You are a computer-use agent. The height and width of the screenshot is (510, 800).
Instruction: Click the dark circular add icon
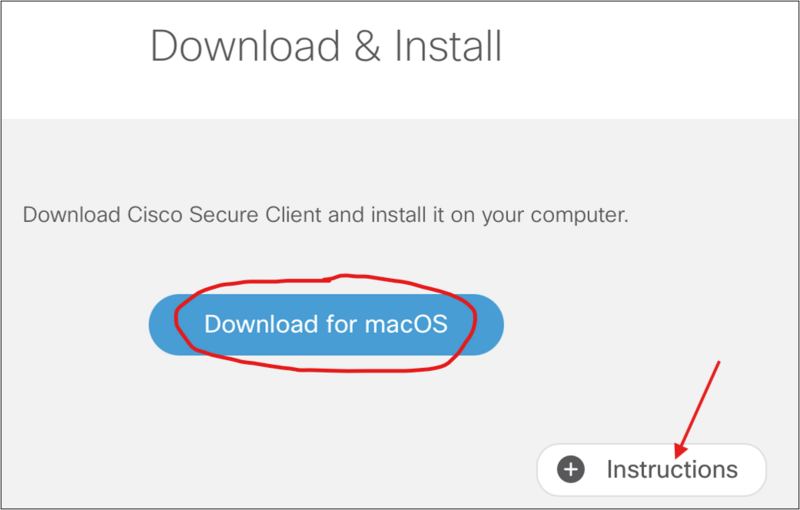tap(570, 469)
